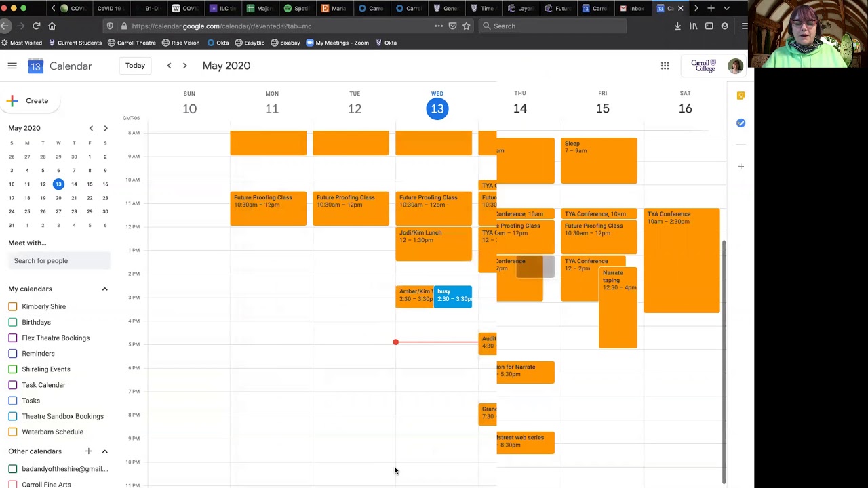Get add-ons plus icon in side panel

[x=741, y=166]
